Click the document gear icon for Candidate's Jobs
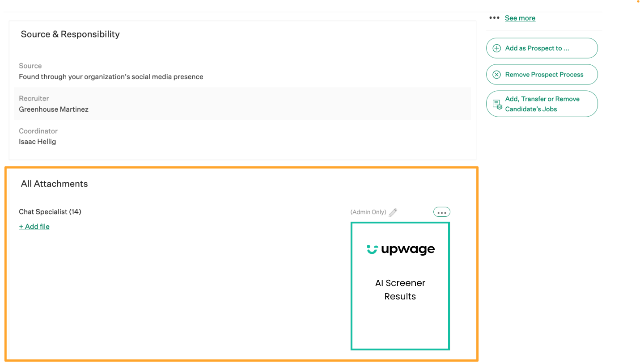The width and height of the screenshot is (644, 362). [497, 105]
